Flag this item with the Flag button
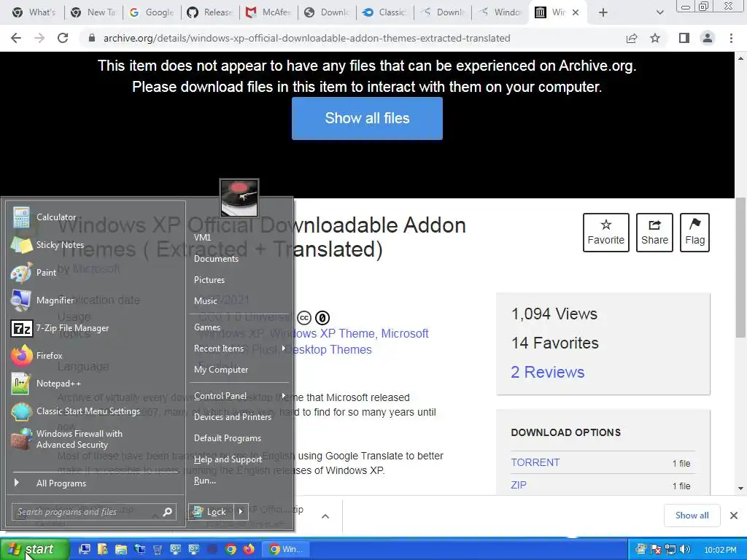Image resolution: width=747 pixels, height=560 pixels. point(694,233)
